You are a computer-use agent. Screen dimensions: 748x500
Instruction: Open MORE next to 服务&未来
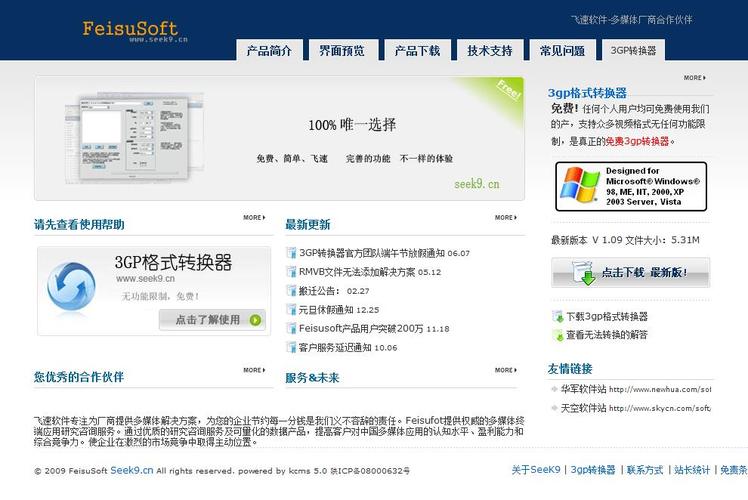pos(506,370)
